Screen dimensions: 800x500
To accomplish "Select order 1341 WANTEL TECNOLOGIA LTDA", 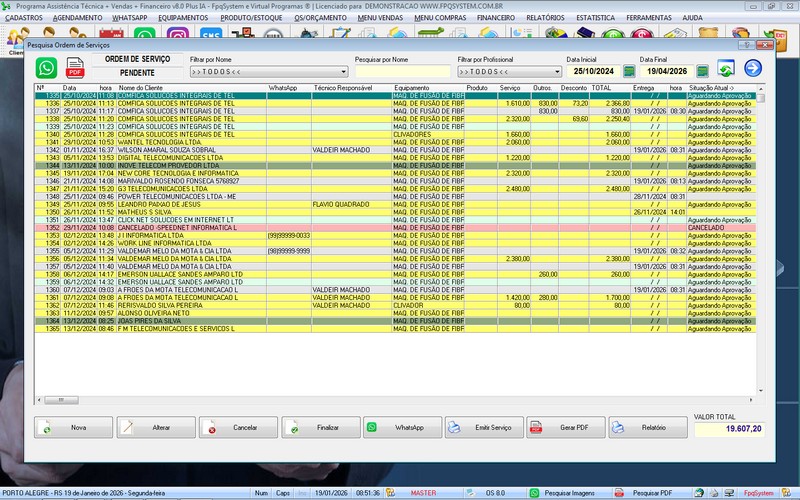I will coord(395,142).
